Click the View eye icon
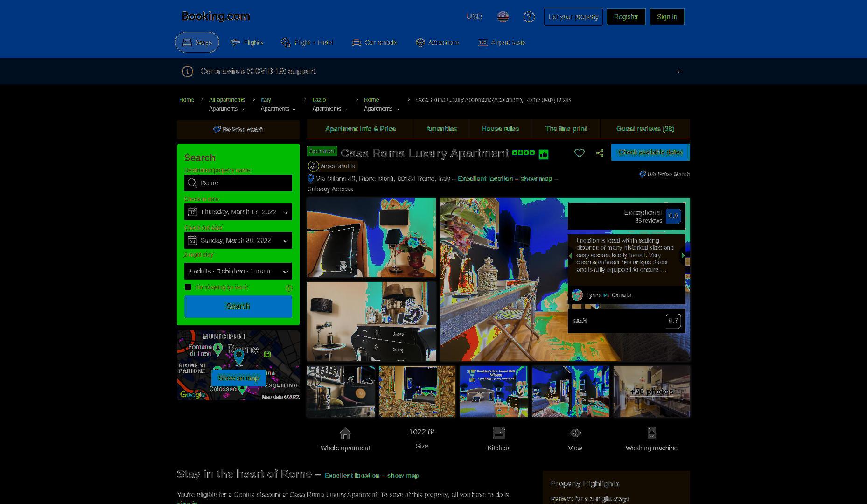Image resolution: width=867 pixels, height=504 pixels. [x=575, y=434]
